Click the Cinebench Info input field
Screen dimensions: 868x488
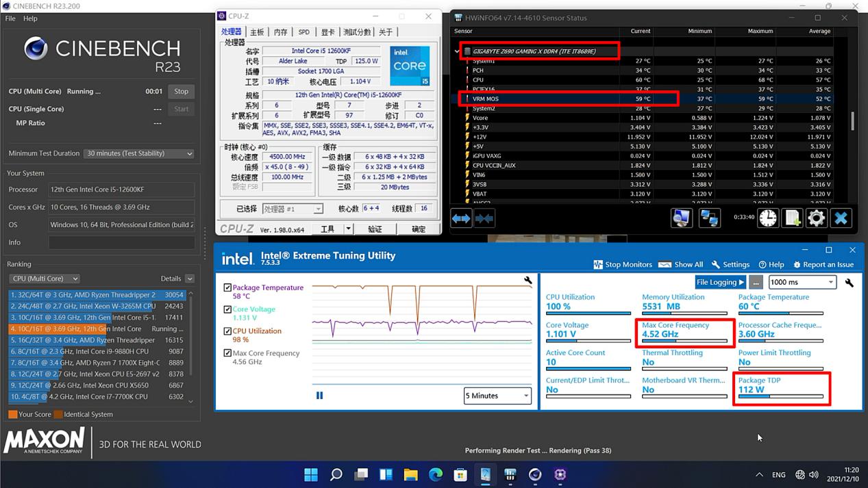(121, 242)
